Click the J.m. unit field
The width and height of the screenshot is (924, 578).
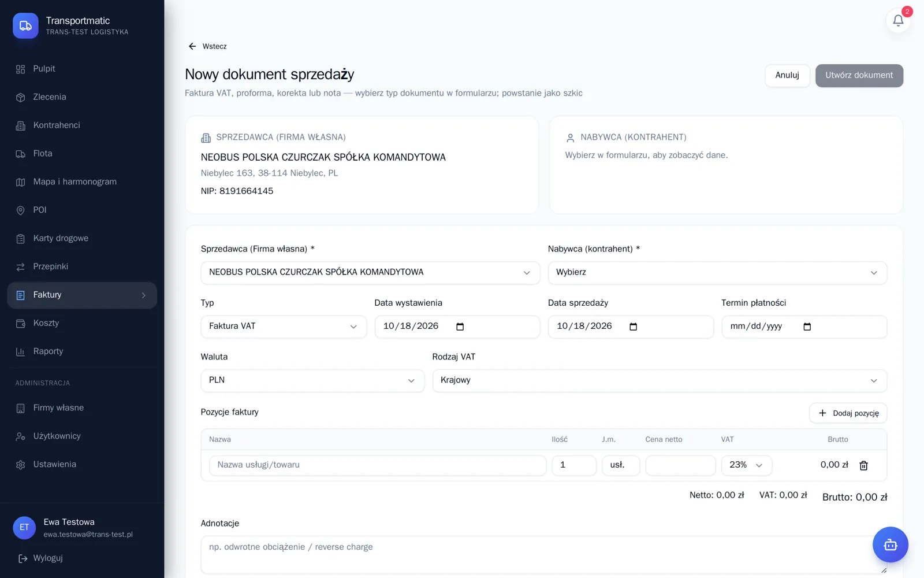coord(621,465)
